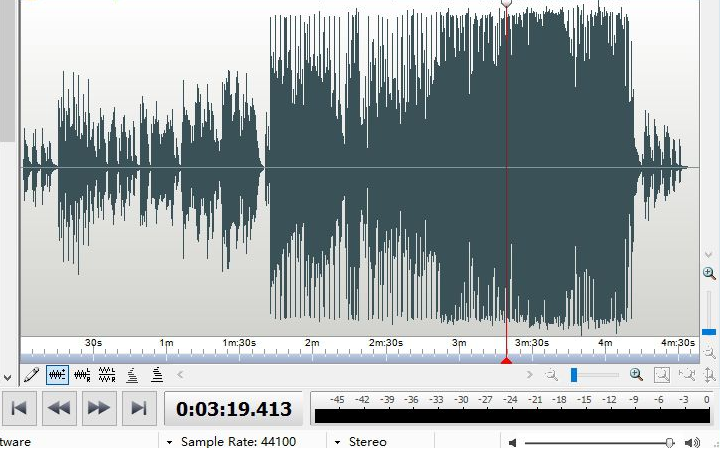Click the 3m:30s mark on timeline ruler
Screen dimensions: 720x449
click(x=532, y=342)
